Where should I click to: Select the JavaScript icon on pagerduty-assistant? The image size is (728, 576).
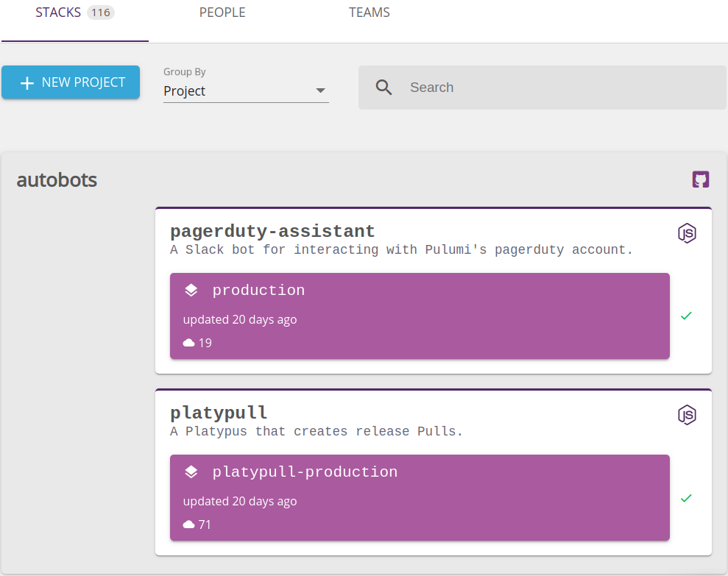686,233
